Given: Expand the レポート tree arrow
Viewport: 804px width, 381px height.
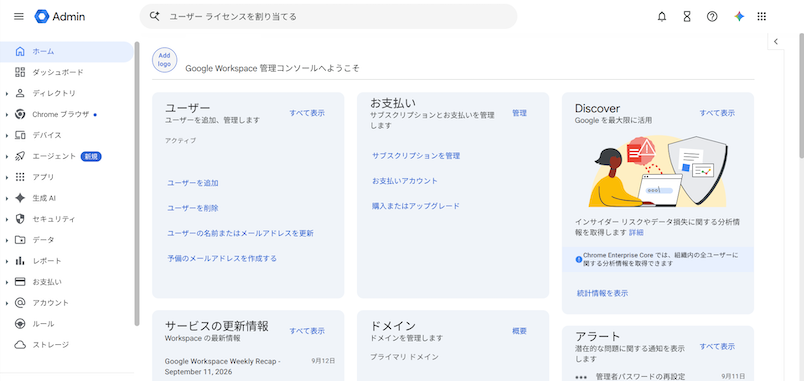Looking at the screenshot, I should pyautogui.click(x=7, y=262).
